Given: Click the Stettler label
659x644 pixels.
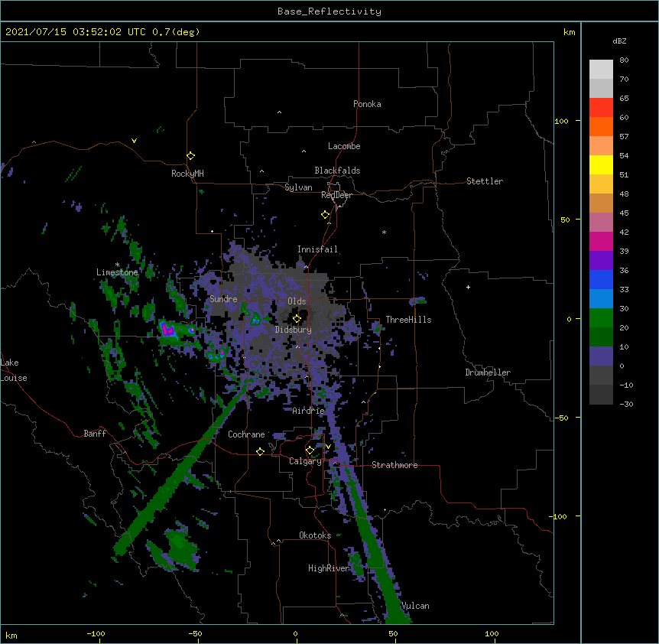Looking at the screenshot, I should (485, 181).
